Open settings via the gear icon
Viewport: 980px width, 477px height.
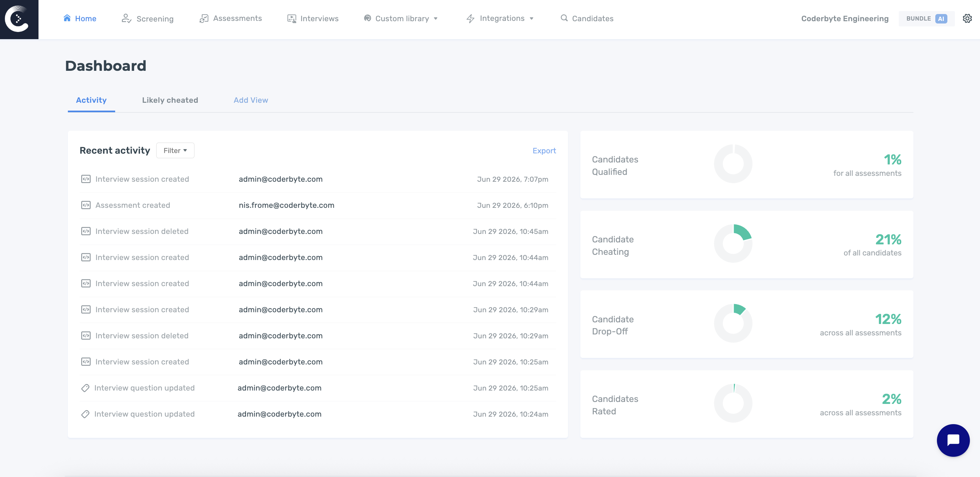[967, 18]
